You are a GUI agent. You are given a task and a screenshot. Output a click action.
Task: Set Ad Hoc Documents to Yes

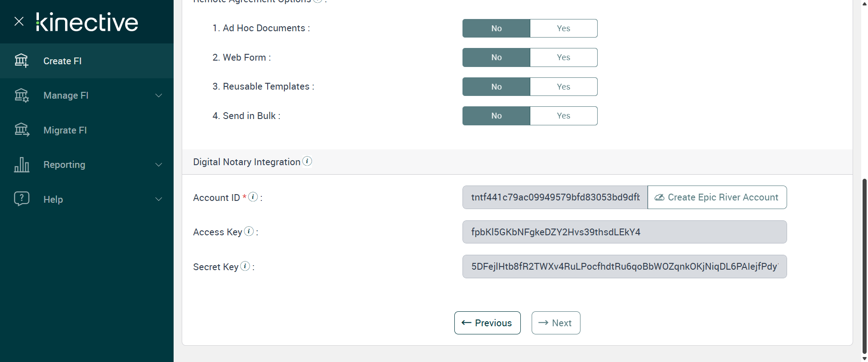pos(563,29)
